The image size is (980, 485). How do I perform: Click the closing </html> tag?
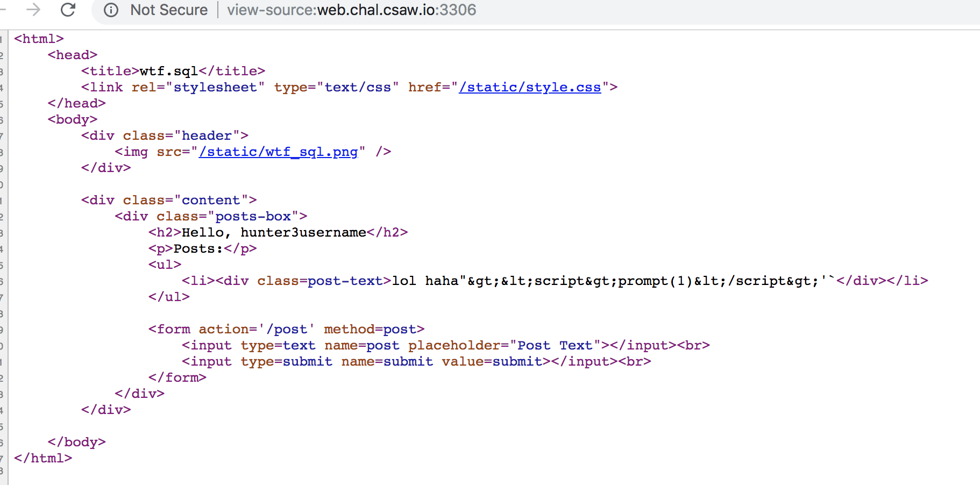(43, 458)
